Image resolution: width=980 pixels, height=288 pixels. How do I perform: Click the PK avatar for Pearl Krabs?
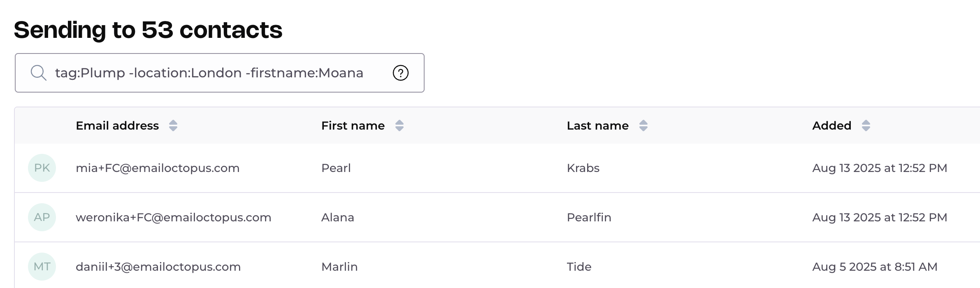(42, 168)
